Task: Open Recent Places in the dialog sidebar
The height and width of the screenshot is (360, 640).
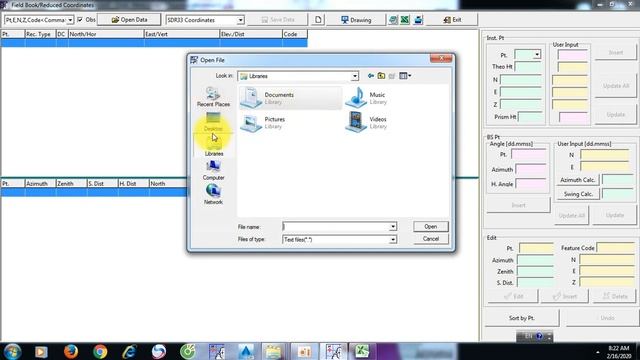Action: (213, 97)
